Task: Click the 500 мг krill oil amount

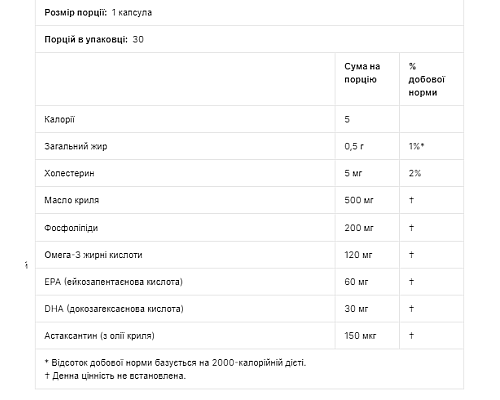Action: tap(359, 200)
